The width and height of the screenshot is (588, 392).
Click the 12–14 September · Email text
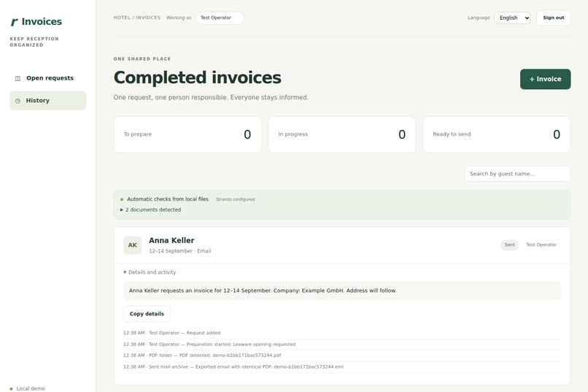pyautogui.click(x=180, y=251)
